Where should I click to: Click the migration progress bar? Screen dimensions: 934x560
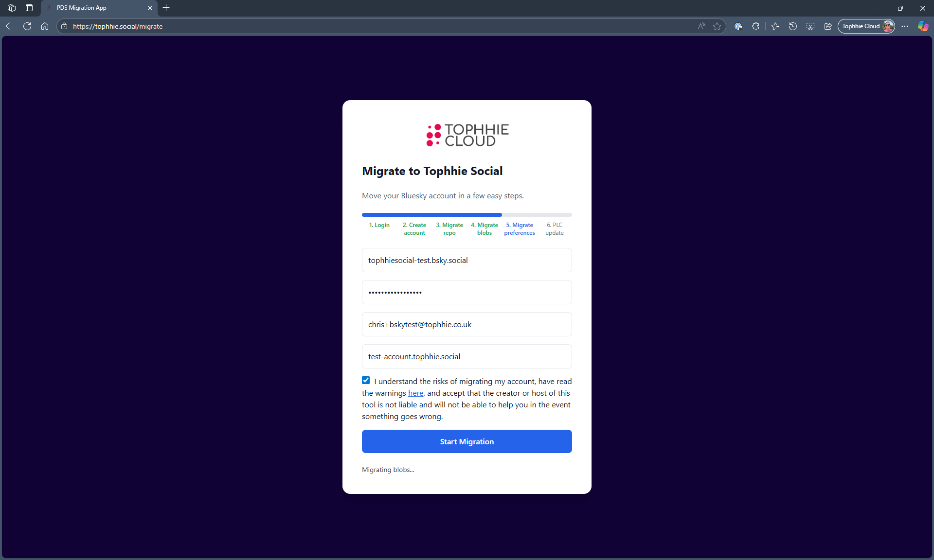point(467,214)
